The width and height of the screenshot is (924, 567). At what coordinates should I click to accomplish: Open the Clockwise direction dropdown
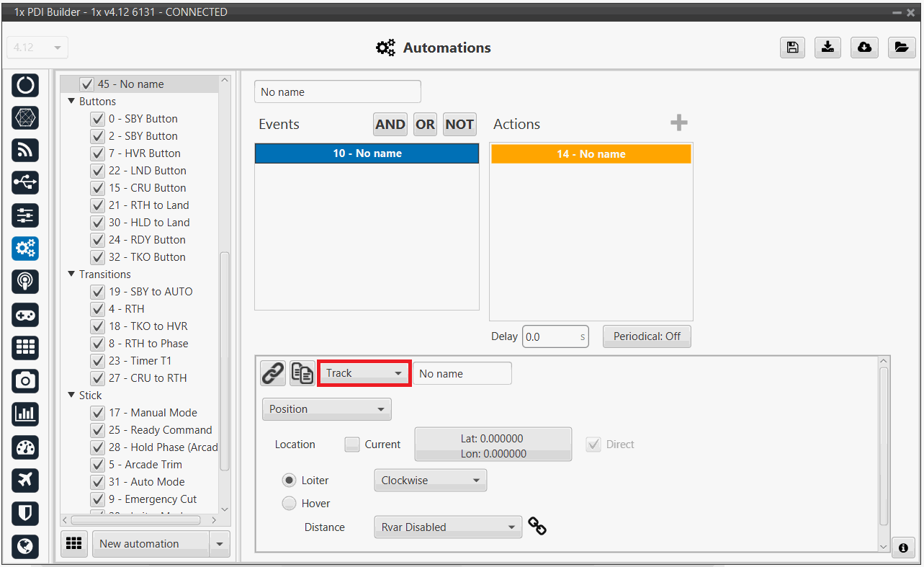click(430, 481)
